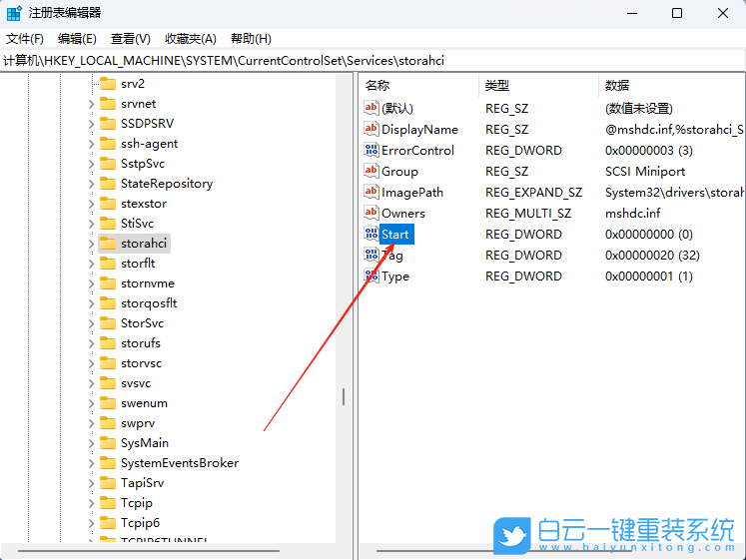Expand the srvnet tree node
Image resolution: width=746 pixels, height=560 pixels.
click(91, 104)
